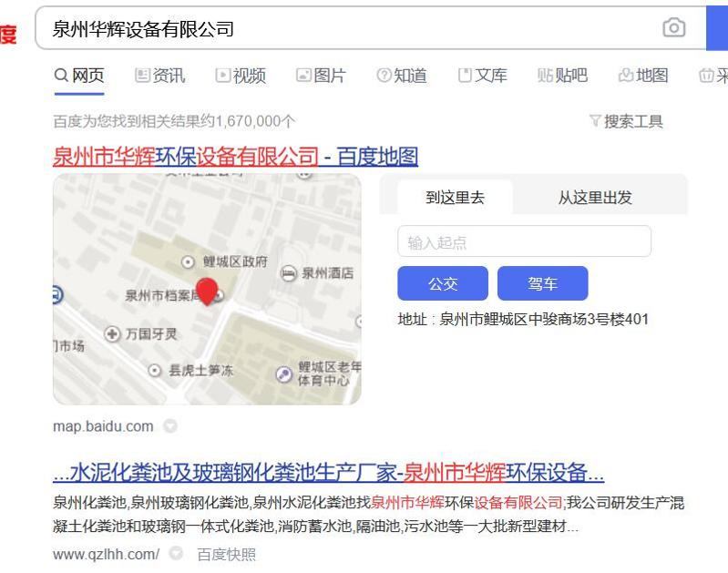This screenshot has width=728, height=573.
Task: Open 百度快照 cached page link
Action: tap(227, 555)
